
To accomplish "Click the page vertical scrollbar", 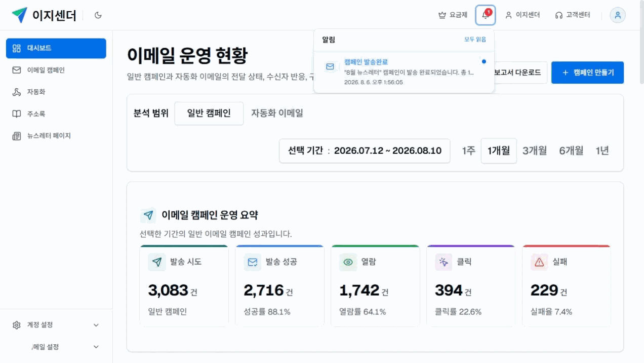I will pos(641,43).
